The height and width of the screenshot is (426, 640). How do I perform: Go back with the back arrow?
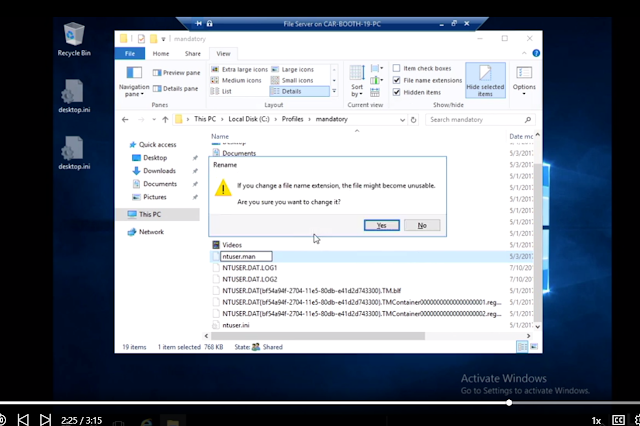point(125,120)
